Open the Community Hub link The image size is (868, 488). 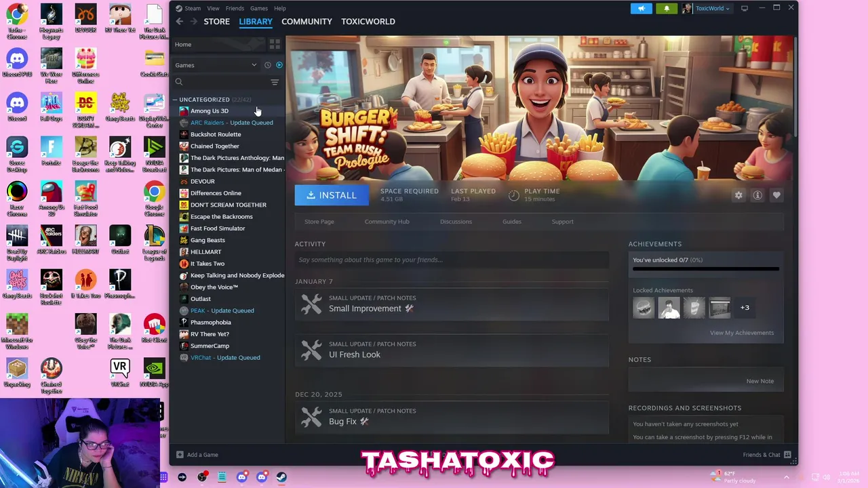(x=387, y=222)
